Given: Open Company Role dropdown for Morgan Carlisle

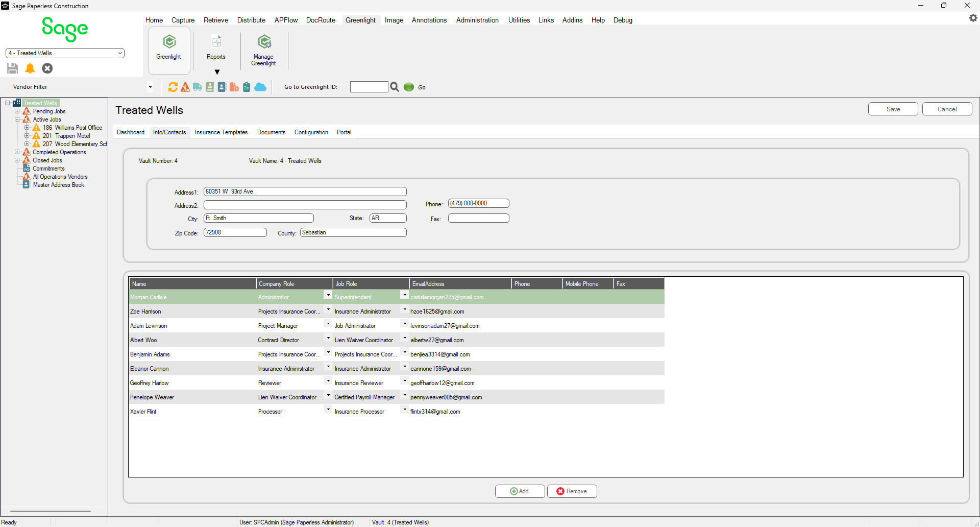Looking at the screenshot, I should pyautogui.click(x=328, y=295).
